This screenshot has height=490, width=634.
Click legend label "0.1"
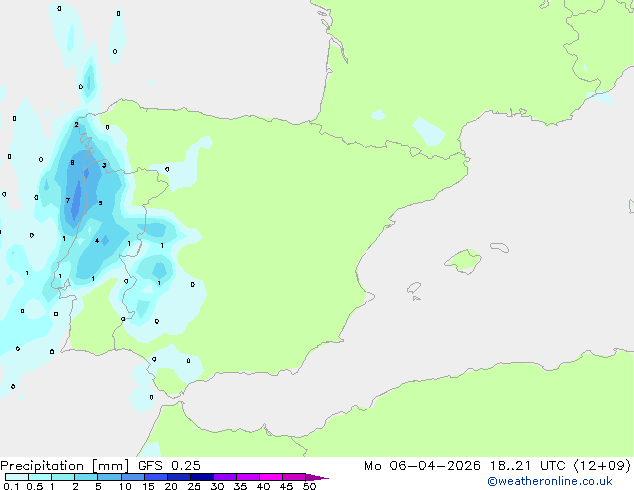[x=11, y=486]
